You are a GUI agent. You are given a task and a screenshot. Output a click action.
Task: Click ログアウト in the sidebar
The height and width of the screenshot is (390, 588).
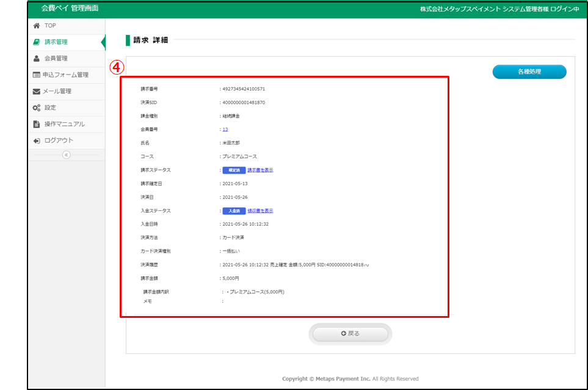(67, 141)
